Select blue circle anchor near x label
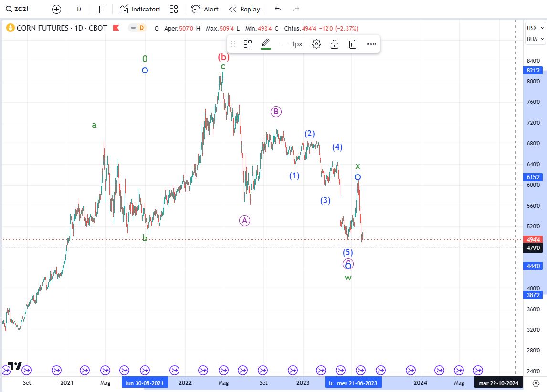The image size is (547, 392). click(358, 177)
